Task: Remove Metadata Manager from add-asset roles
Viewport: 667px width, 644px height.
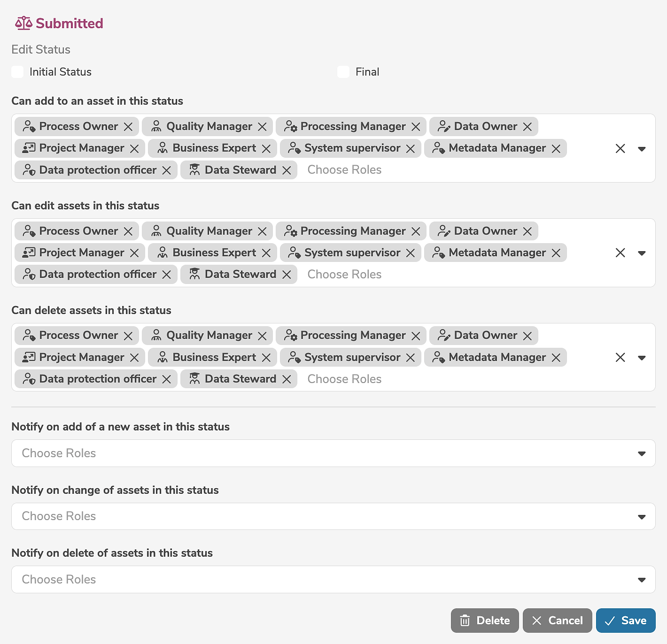Action: (x=556, y=149)
